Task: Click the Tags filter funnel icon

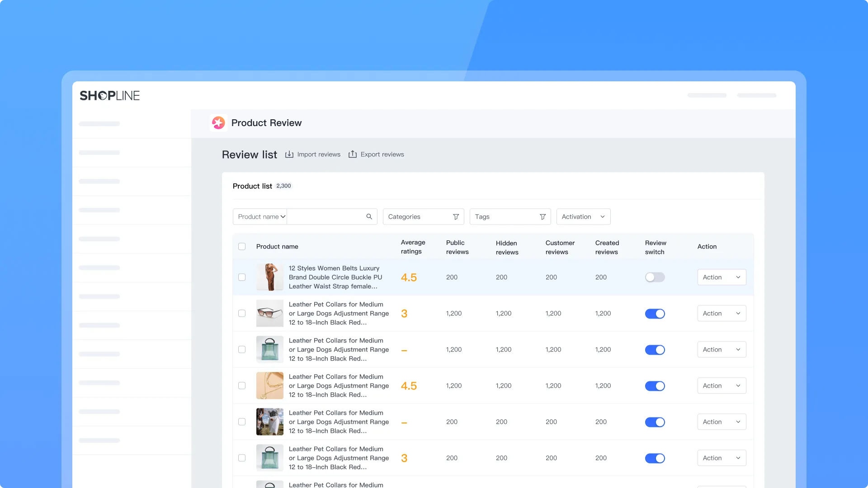Action: click(542, 217)
